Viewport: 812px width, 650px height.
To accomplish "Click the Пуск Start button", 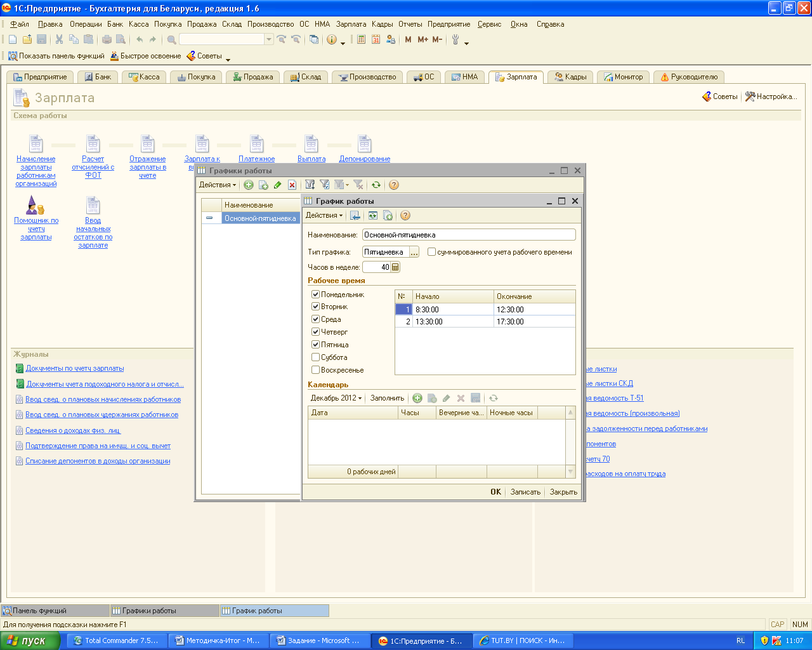I will click(x=30, y=640).
